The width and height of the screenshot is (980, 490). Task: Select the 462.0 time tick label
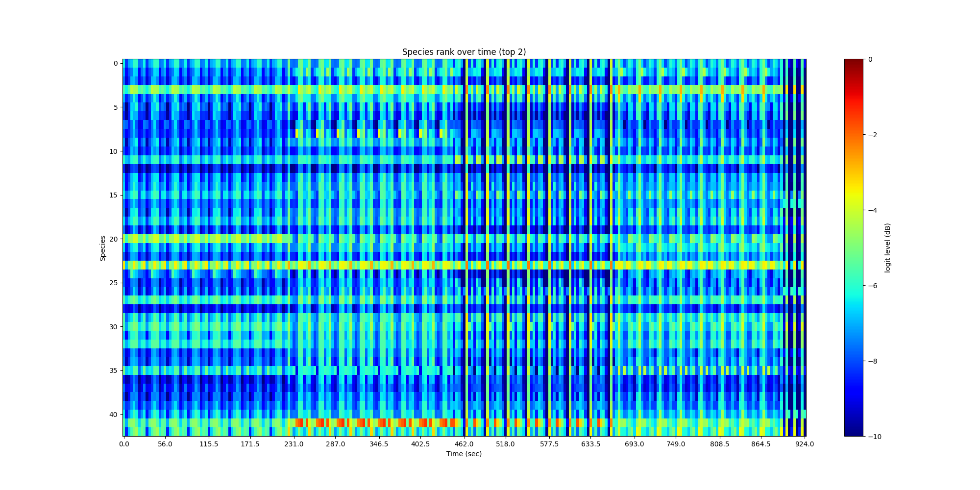pos(464,444)
